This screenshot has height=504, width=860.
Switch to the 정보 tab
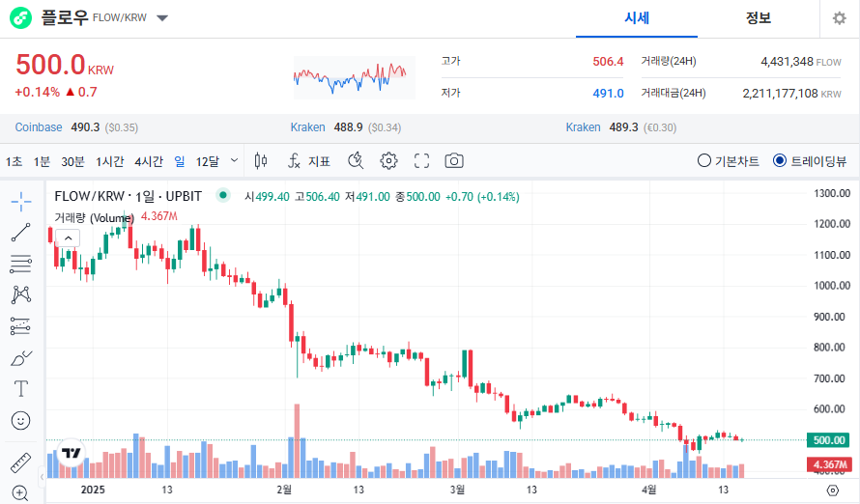pyautogui.click(x=759, y=18)
